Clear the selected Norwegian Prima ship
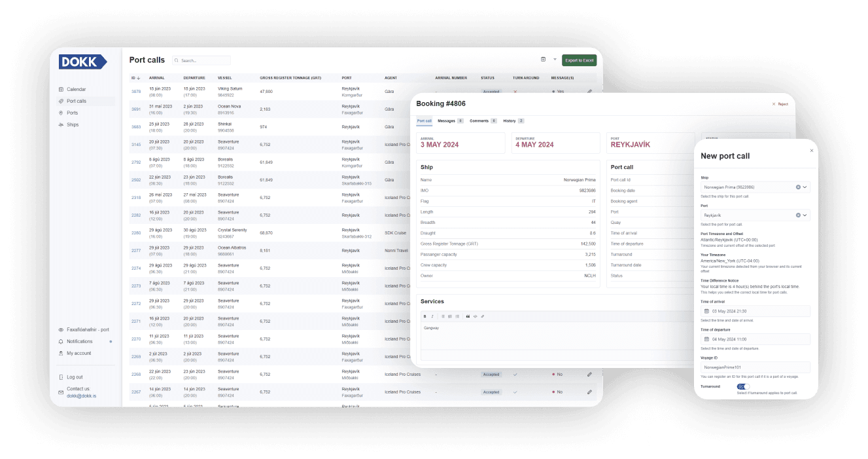The height and width of the screenshot is (459, 868). pyautogui.click(x=798, y=187)
